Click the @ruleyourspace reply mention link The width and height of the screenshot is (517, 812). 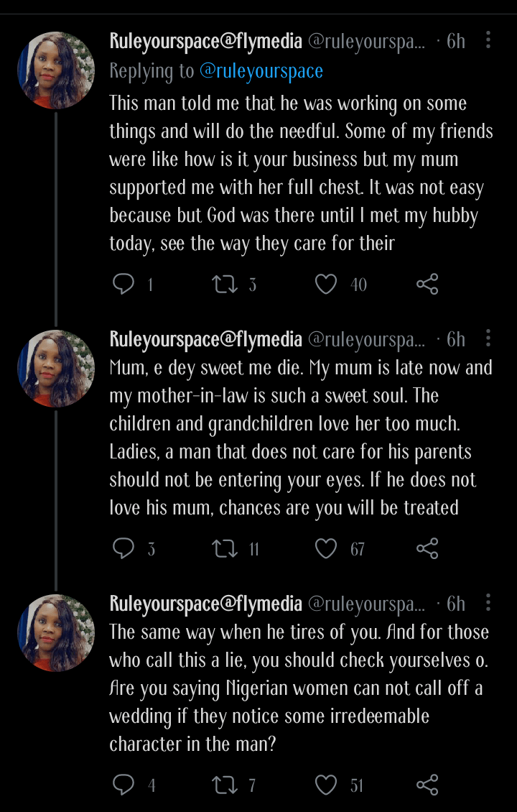coord(261,71)
